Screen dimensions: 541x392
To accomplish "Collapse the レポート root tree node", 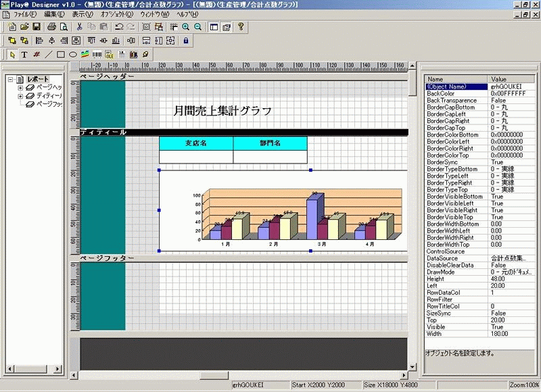I will 11,79.
